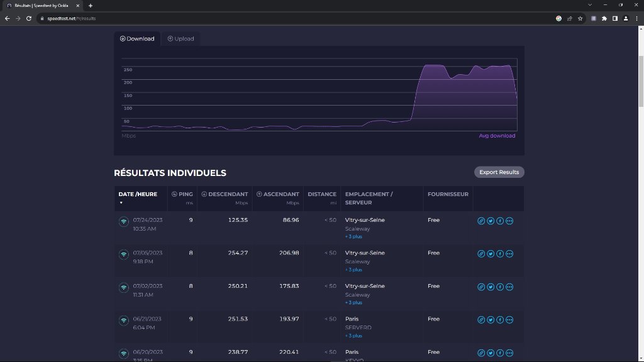
Task: Select the Résultats Speedtest browser tab
Action: pyautogui.click(x=42, y=6)
